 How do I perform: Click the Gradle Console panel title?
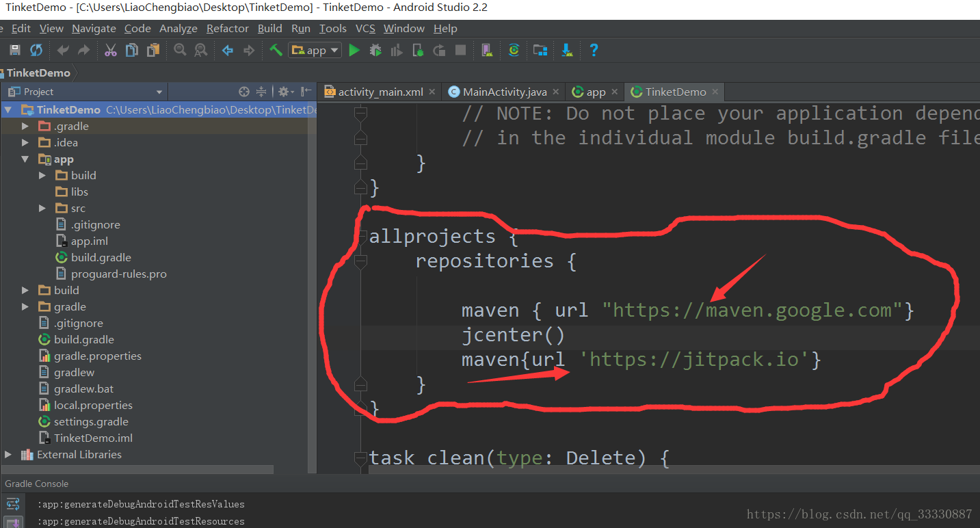coord(37,484)
